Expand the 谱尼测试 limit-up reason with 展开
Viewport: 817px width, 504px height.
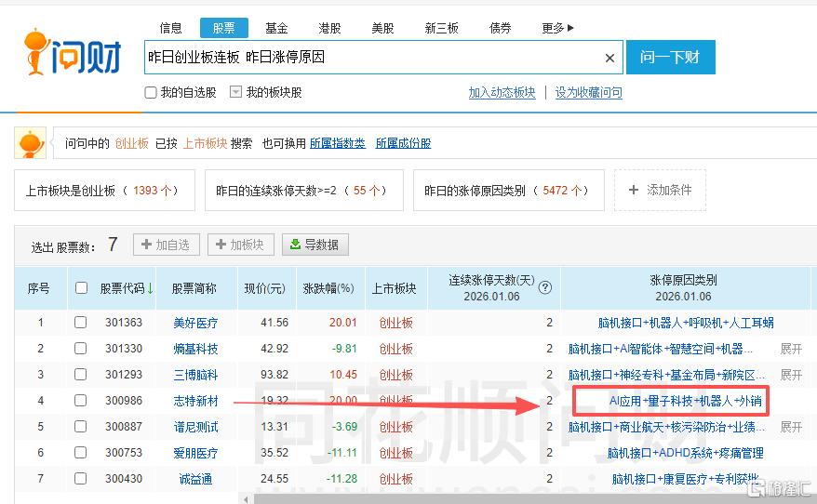(791, 427)
